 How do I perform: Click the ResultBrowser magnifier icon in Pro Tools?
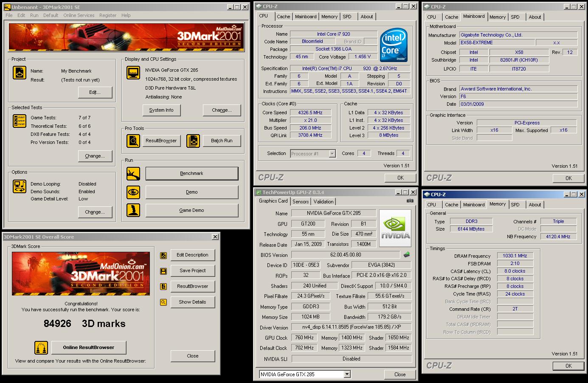[133, 141]
